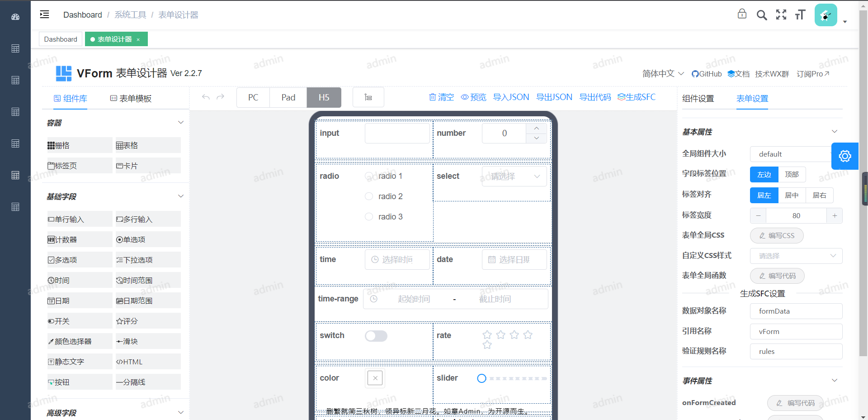Switch to the 表单设置 tab
The width and height of the screenshot is (868, 420).
[x=752, y=99]
